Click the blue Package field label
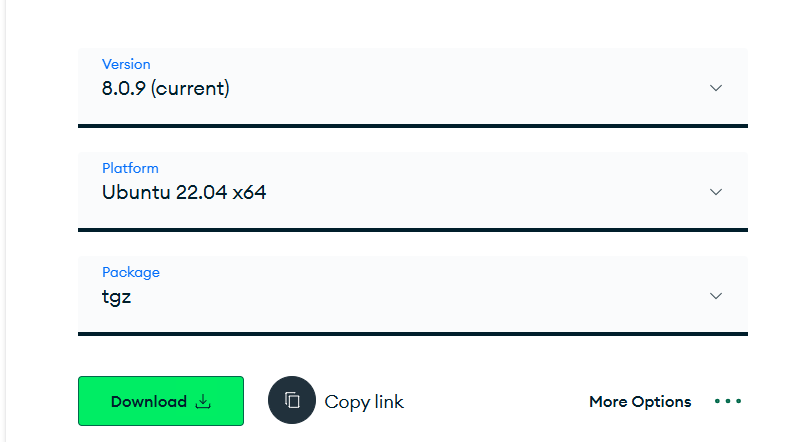Image resolution: width=808 pixels, height=442 pixels. [131, 273]
